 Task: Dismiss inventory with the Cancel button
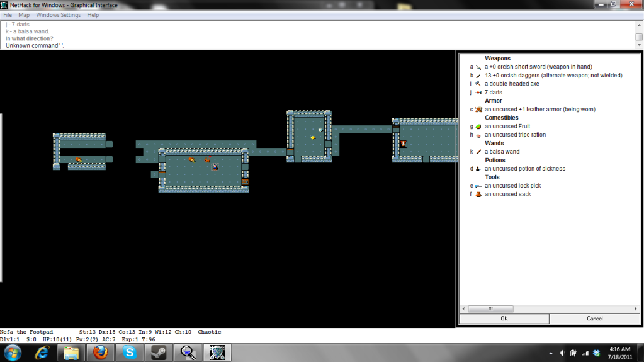pyautogui.click(x=594, y=319)
